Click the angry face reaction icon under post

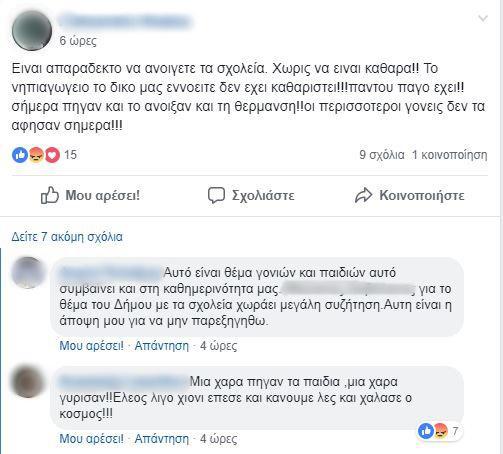pyautogui.click(x=36, y=155)
